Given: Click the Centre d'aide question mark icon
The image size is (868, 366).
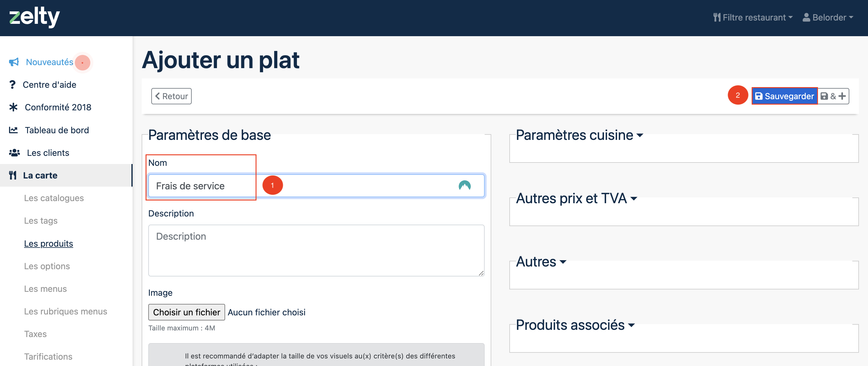Looking at the screenshot, I should pos(12,85).
